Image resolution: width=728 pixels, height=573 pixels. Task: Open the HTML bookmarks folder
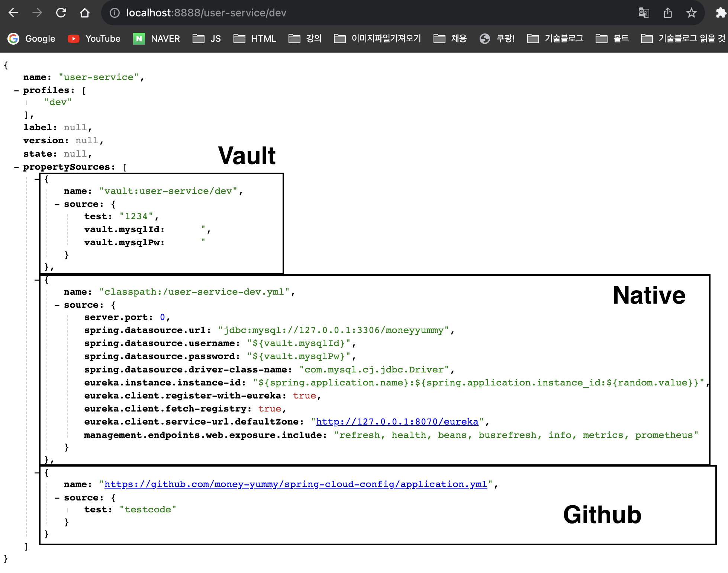pyautogui.click(x=255, y=39)
